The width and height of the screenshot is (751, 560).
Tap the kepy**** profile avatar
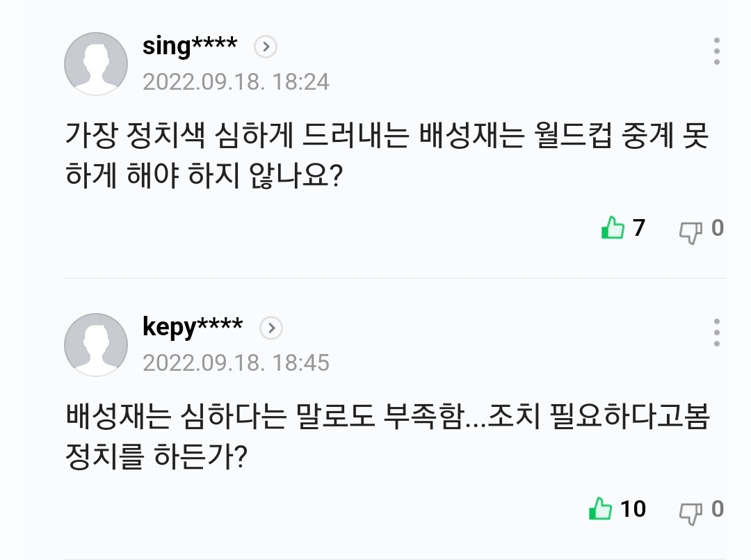(96, 344)
